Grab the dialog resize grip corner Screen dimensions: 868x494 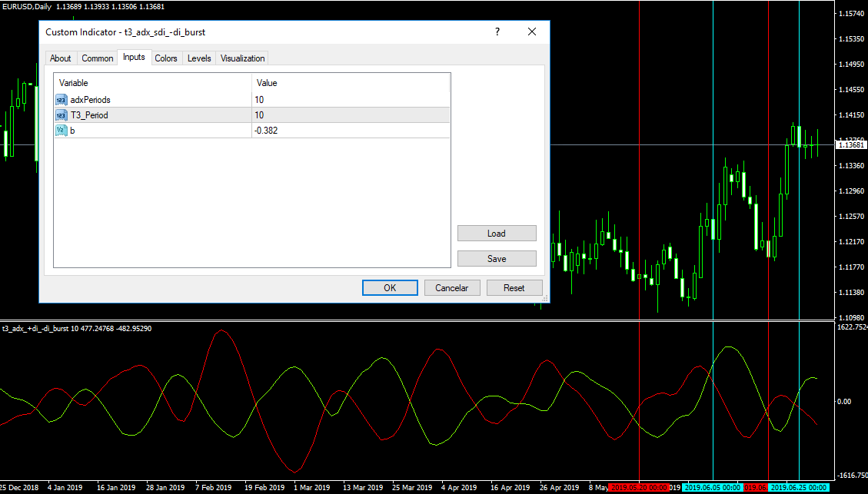545,298
